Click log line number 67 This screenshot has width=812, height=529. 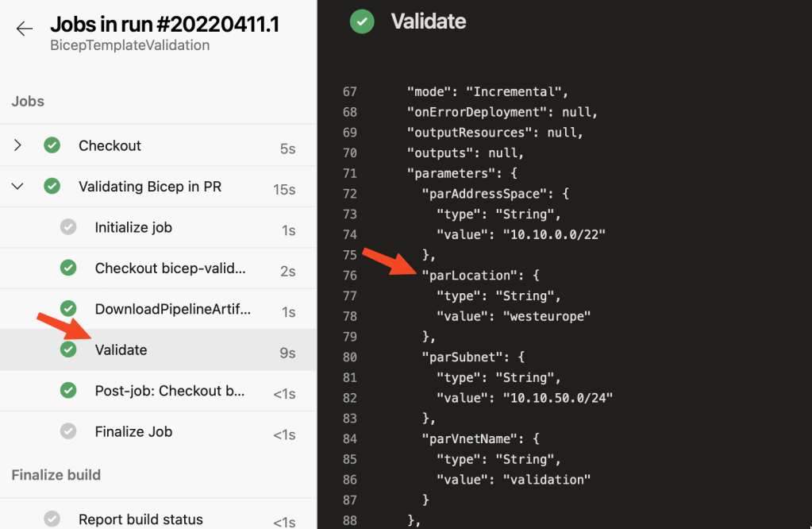350,91
